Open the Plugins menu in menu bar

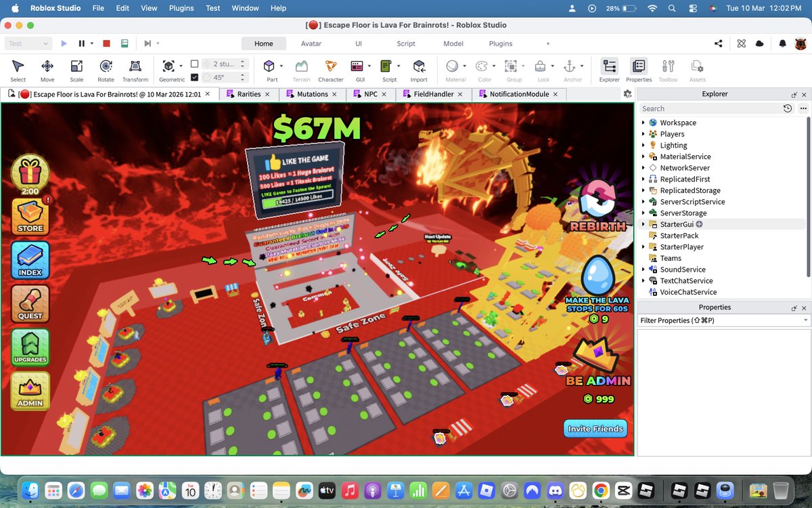click(181, 8)
